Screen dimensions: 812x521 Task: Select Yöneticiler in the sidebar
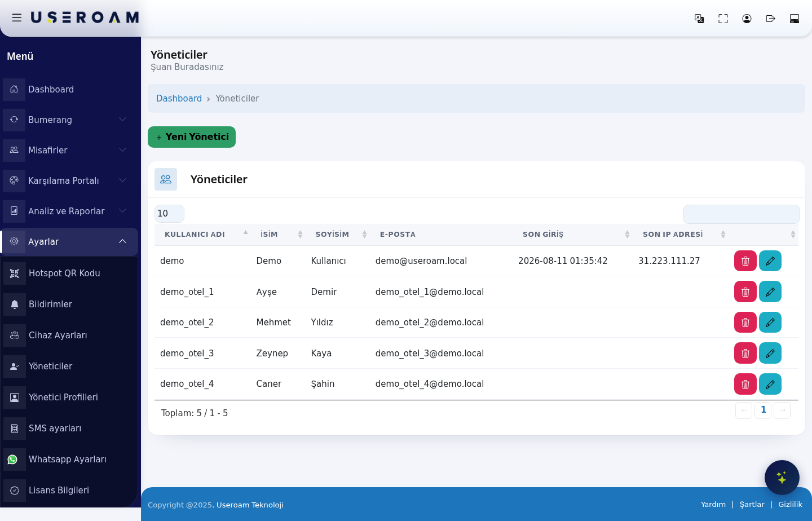click(x=70, y=367)
